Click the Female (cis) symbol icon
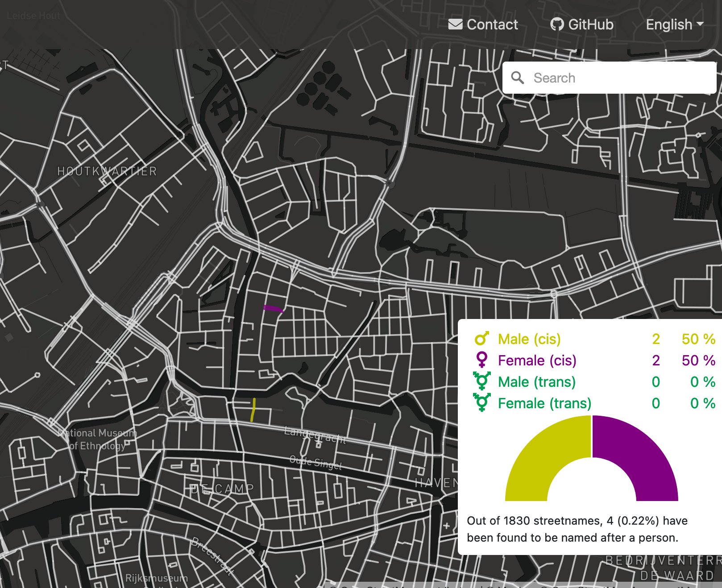722x588 pixels. click(x=482, y=360)
